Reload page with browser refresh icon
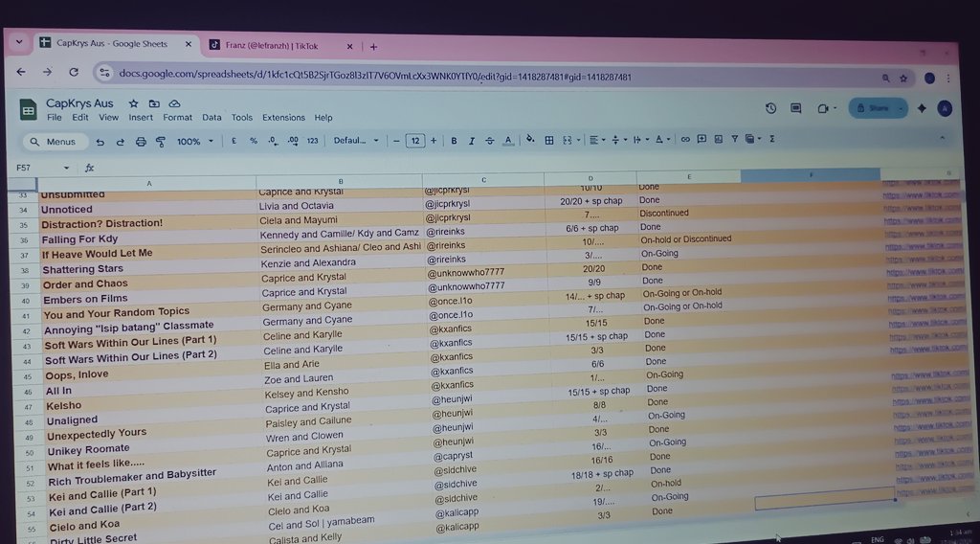This screenshot has height=544, width=980. coord(74,72)
